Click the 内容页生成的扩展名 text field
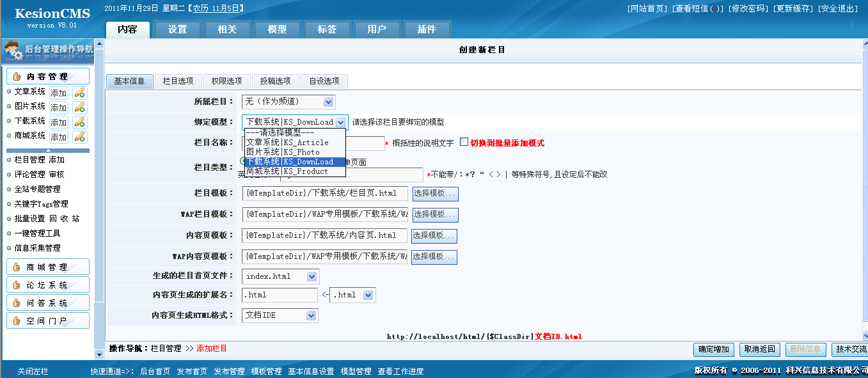The width and height of the screenshot is (868, 378). [280, 295]
